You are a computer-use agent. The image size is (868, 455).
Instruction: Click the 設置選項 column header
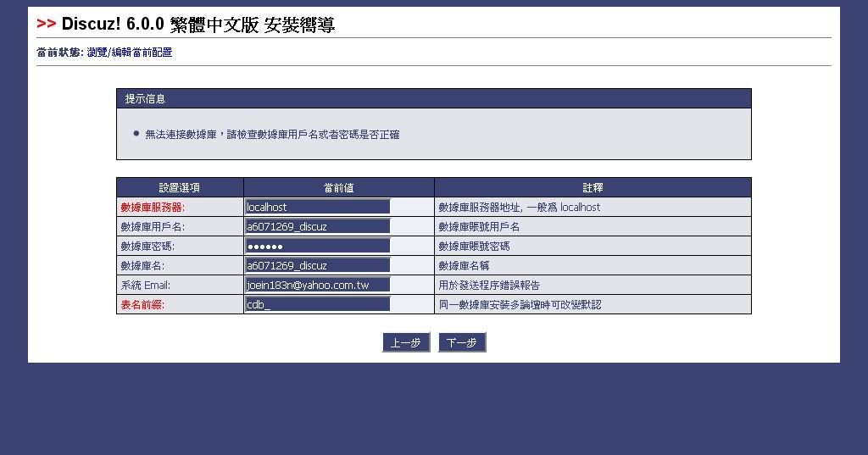180,187
